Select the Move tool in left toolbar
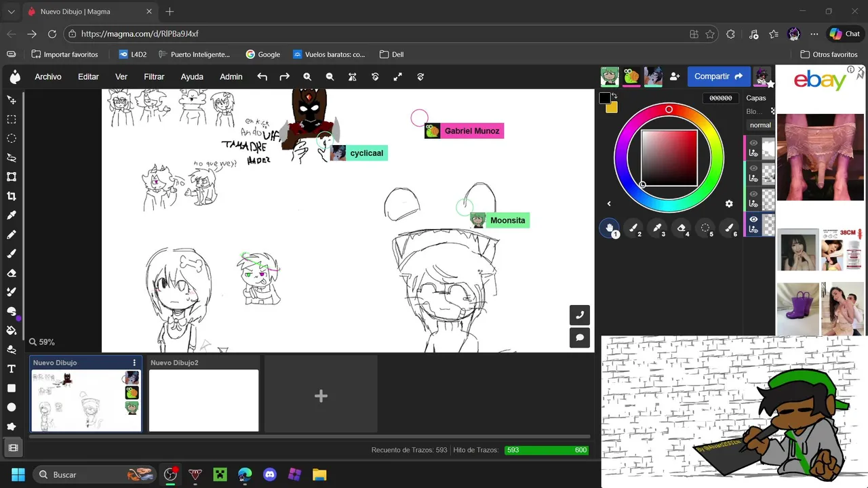Viewport: 868px width, 488px height. point(12,100)
